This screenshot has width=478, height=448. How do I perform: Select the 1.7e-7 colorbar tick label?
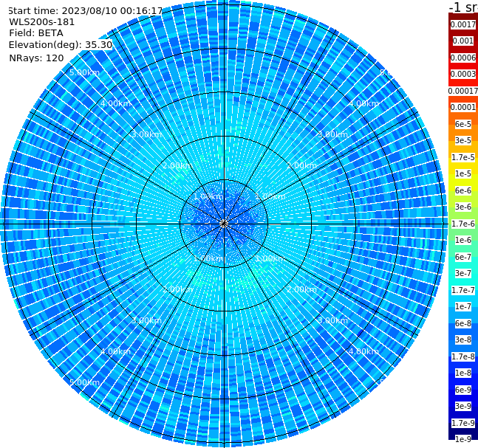[x=463, y=290]
